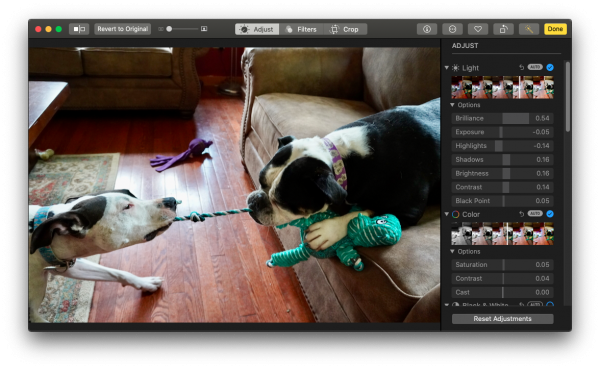The image size is (600, 369).
Task: Switch to the Adjust tab
Action: (x=257, y=29)
